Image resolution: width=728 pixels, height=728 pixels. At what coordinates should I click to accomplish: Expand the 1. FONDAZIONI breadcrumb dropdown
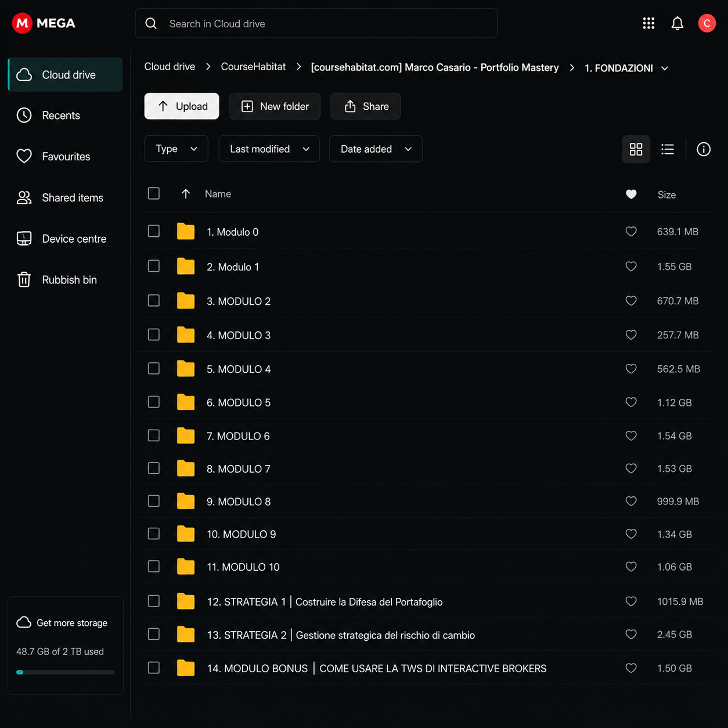coord(665,69)
